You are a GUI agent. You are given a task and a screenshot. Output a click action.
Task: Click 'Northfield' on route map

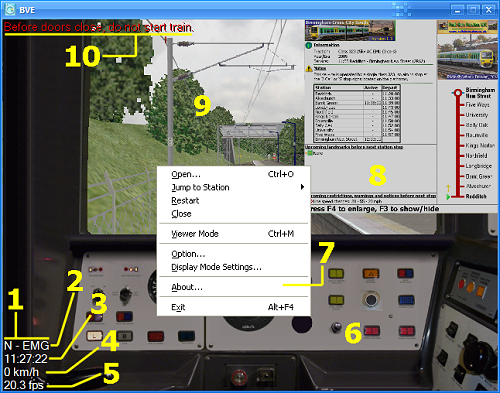click(x=476, y=155)
